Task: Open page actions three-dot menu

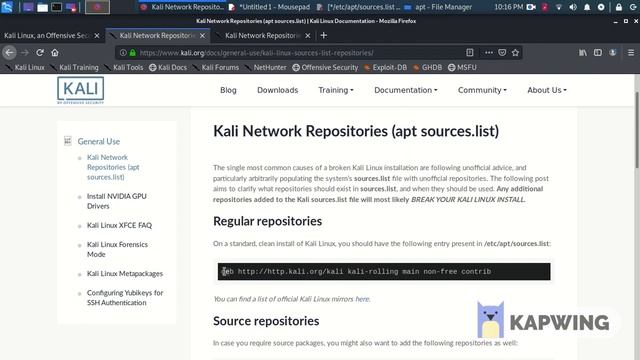Action: coord(489,52)
